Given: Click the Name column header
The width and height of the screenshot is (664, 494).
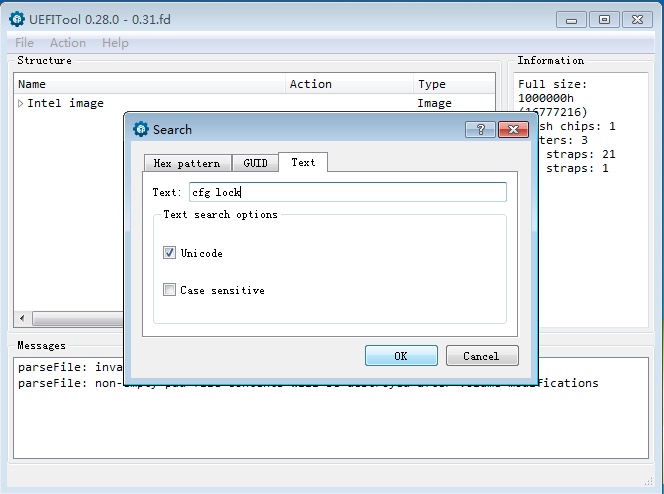Looking at the screenshot, I should click(x=150, y=84).
